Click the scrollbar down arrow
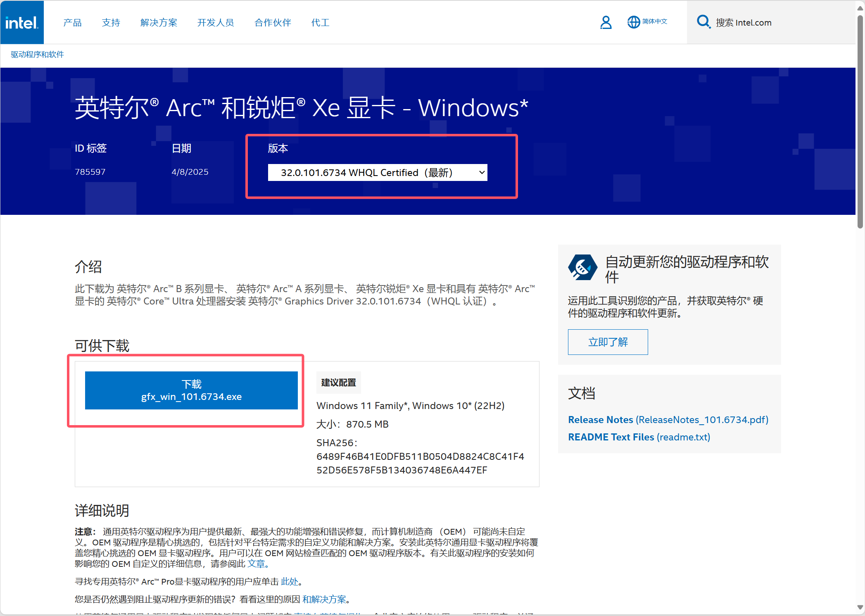The image size is (865, 616). point(860,607)
